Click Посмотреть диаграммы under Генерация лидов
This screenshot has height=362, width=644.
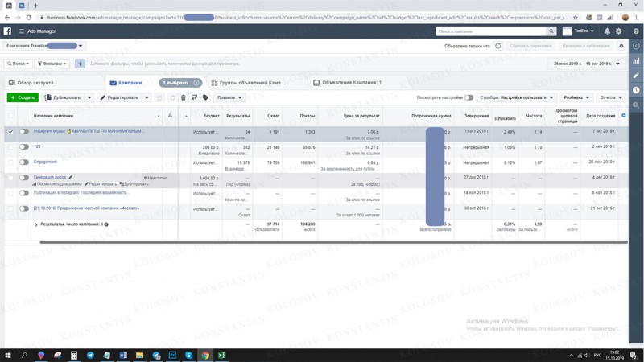57,184
